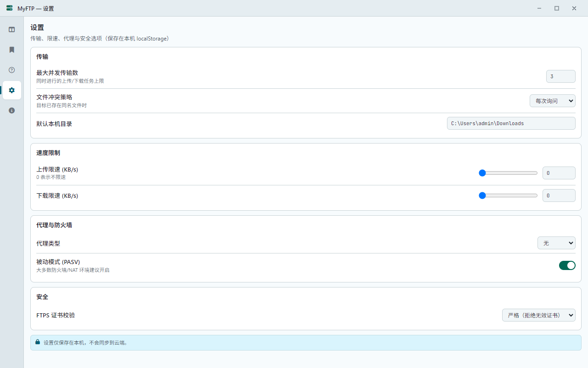Click the 设置仅保存在本机 notice text

pyautogui.click(x=86, y=343)
